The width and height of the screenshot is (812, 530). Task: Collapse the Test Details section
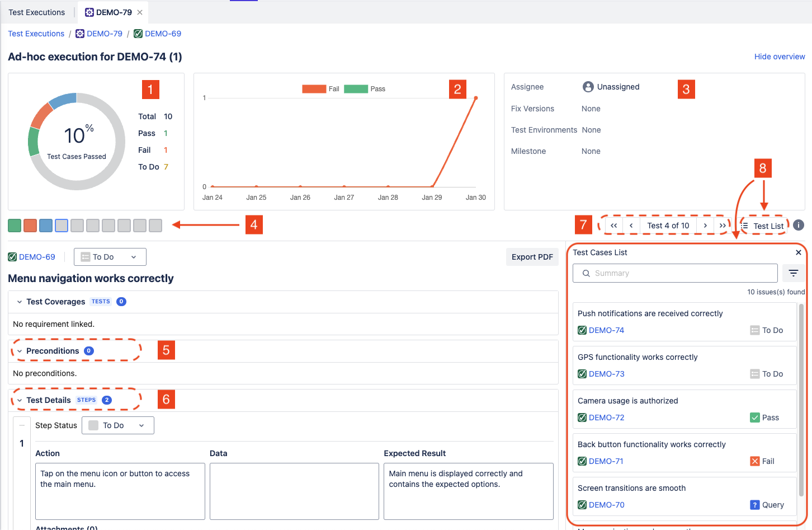[20, 400]
